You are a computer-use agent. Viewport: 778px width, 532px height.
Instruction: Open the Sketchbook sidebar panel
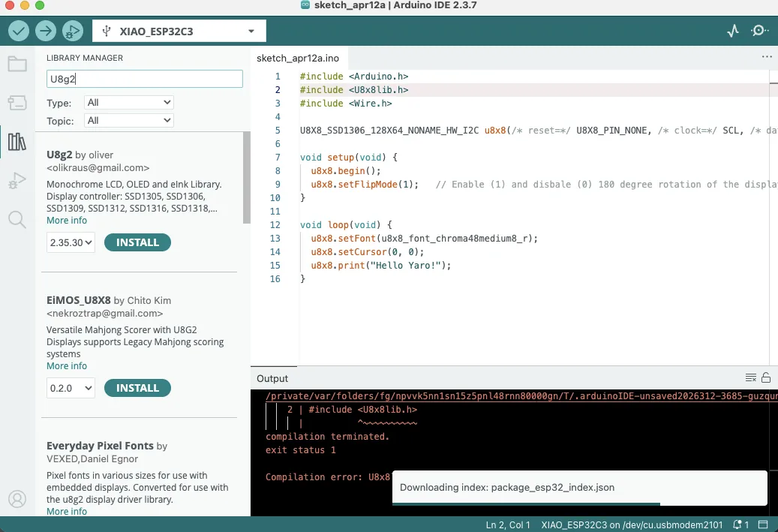click(17, 64)
